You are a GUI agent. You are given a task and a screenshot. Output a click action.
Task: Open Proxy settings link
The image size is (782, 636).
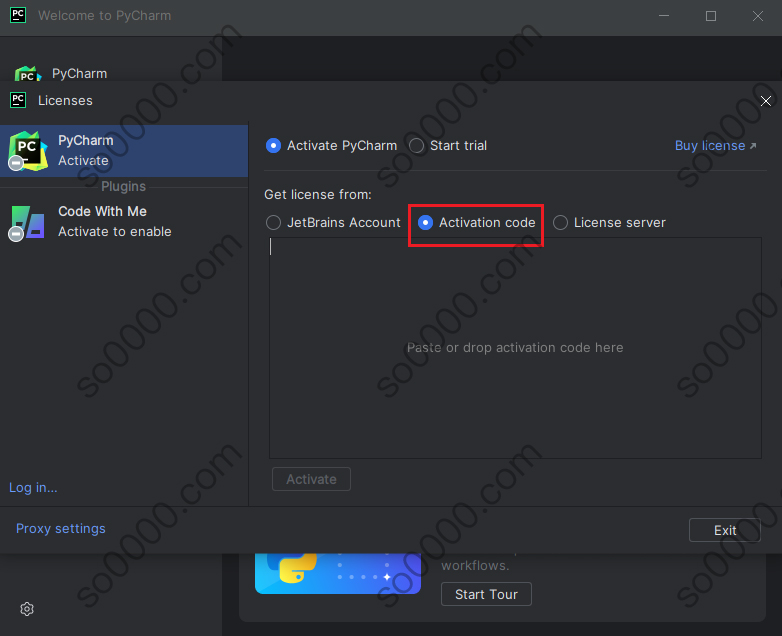(x=61, y=528)
